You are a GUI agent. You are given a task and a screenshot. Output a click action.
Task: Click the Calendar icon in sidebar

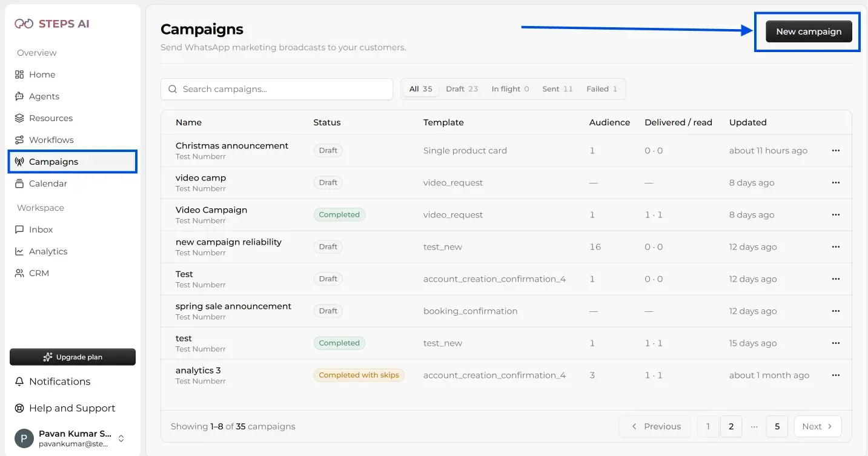click(x=19, y=183)
